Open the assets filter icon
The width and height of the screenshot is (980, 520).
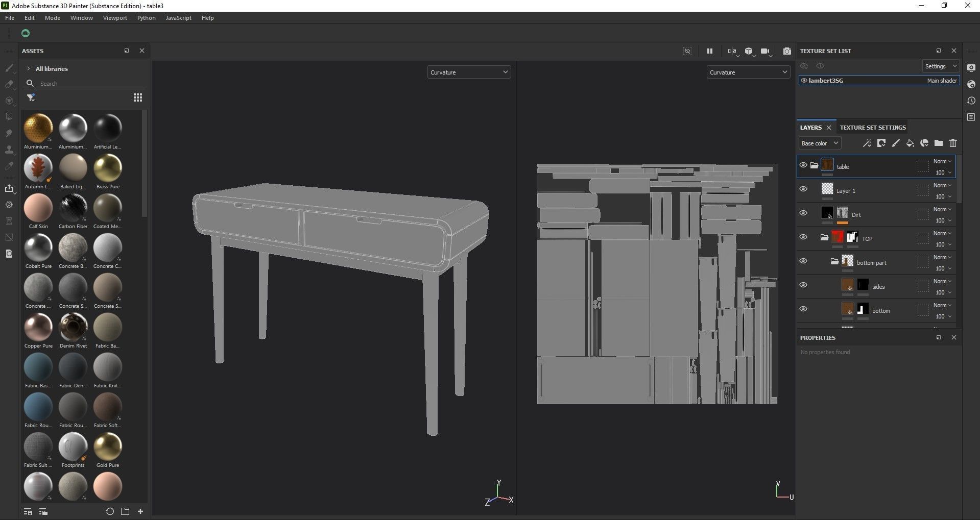(x=31, y=97)
